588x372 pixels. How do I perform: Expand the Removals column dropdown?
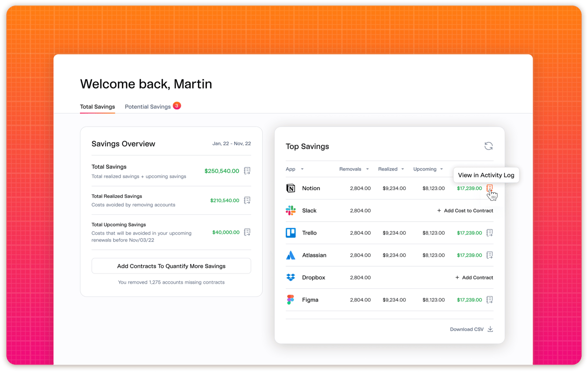coord(354,169)
